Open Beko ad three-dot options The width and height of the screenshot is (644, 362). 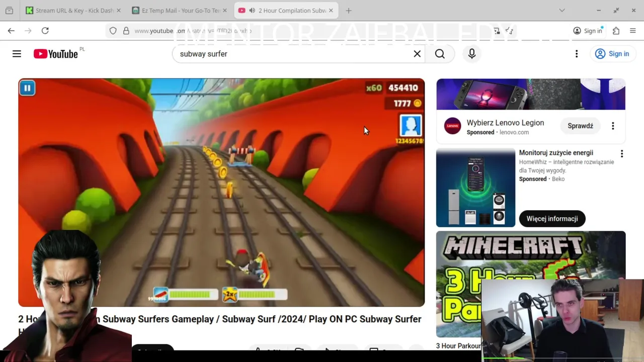(x=622, y=154)
